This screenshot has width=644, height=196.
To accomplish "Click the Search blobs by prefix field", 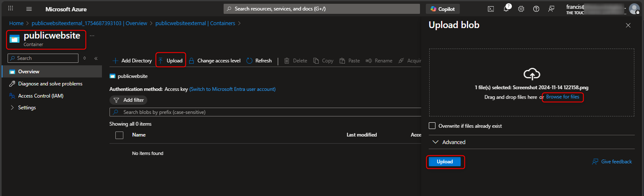I will coord(265,112).
